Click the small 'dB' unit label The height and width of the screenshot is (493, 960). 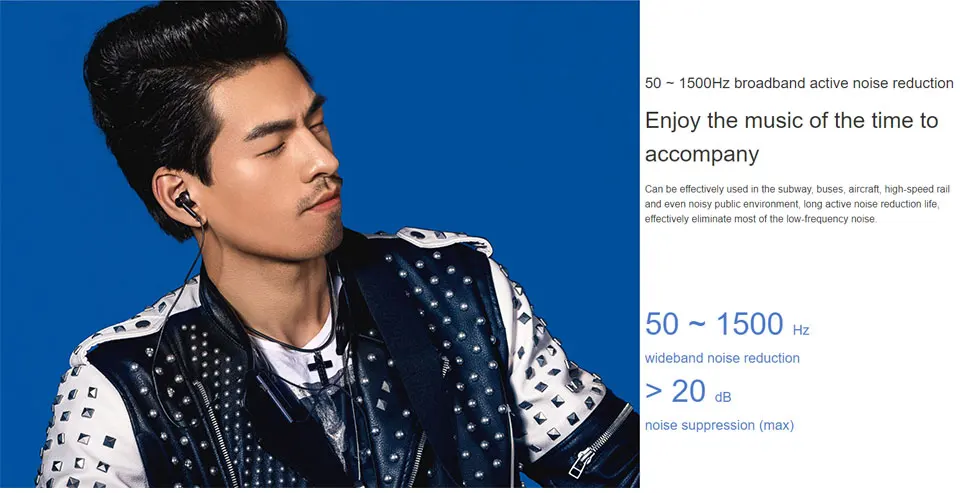point(723,397)
